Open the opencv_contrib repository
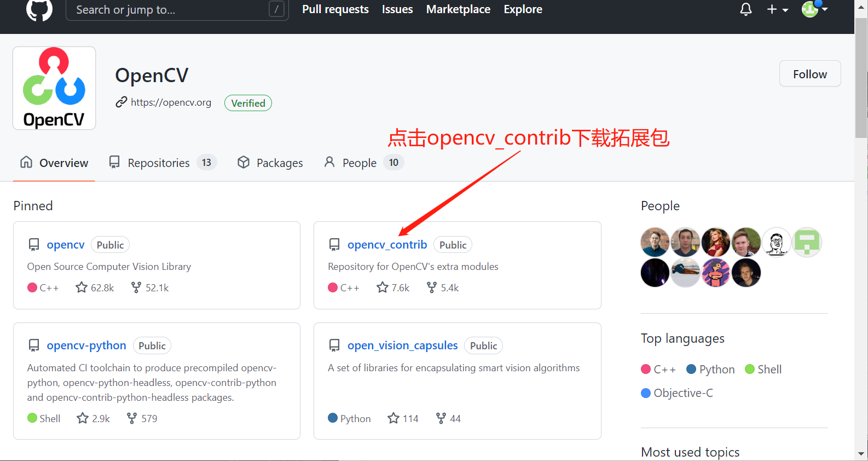Screen dimensions: 868x461 tap(387, 245)
